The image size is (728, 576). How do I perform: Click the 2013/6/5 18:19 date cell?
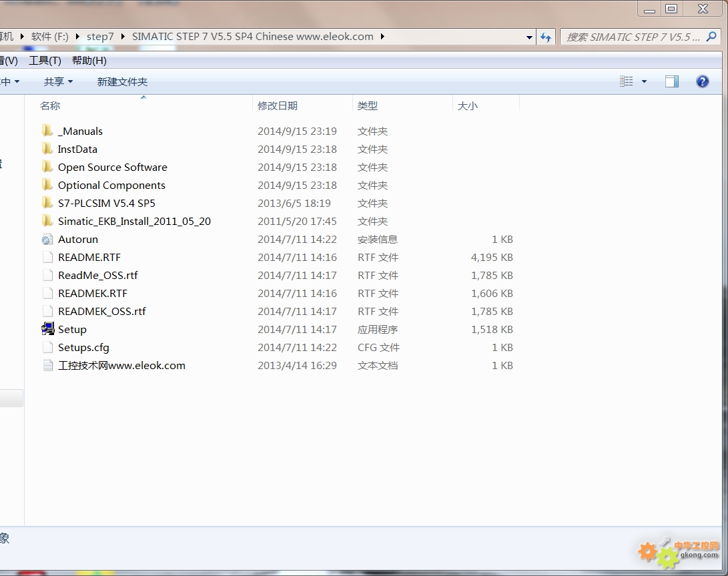coord(294,204)
